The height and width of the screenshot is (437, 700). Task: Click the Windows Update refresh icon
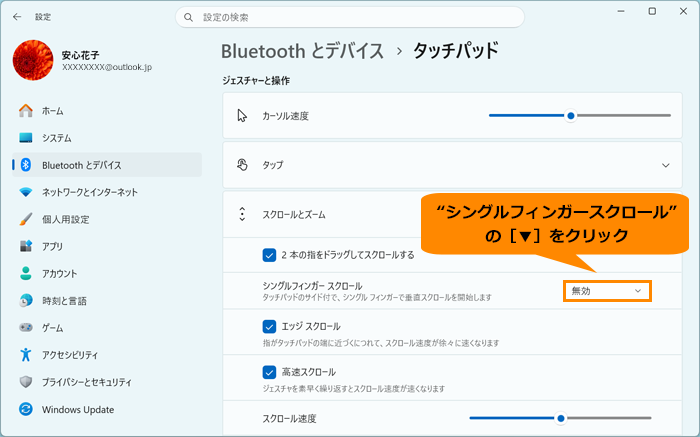(x=26, y=409)
